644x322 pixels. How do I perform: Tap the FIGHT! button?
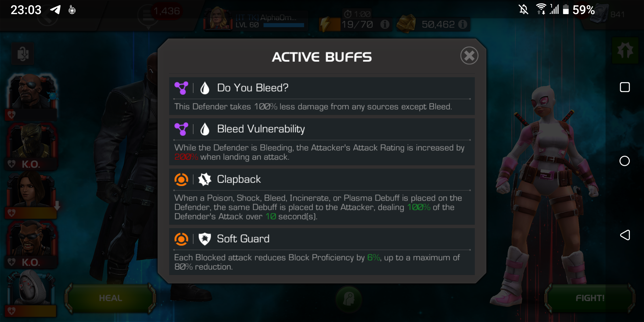tap(590, 298)
